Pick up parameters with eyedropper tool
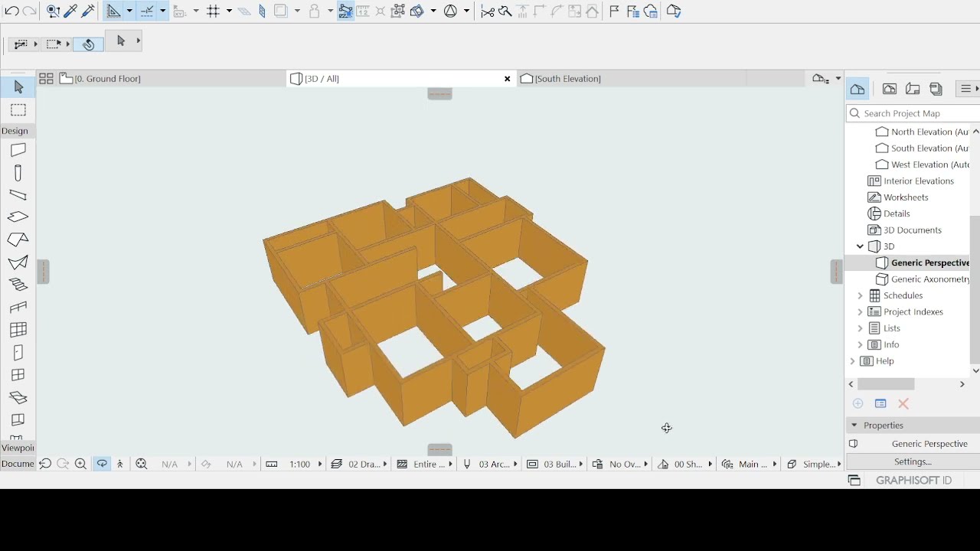 [x=70, y=11]
